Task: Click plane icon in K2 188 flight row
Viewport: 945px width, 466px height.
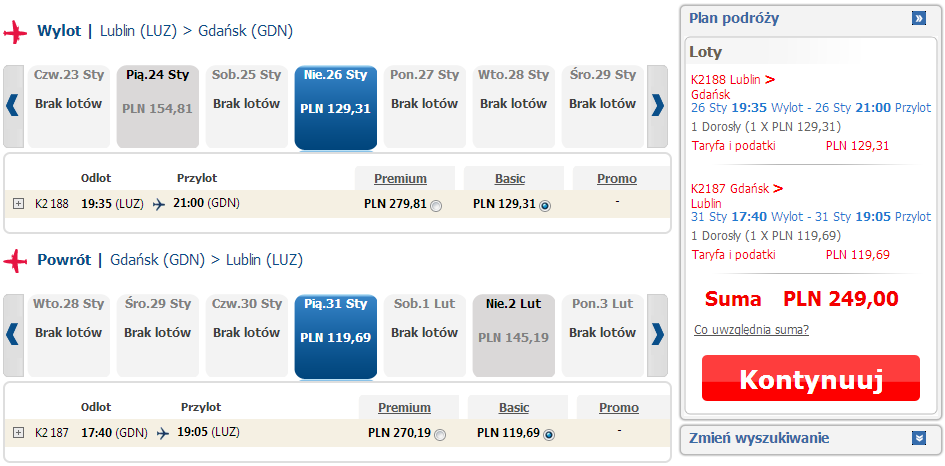Action: [x=159, y=204]
